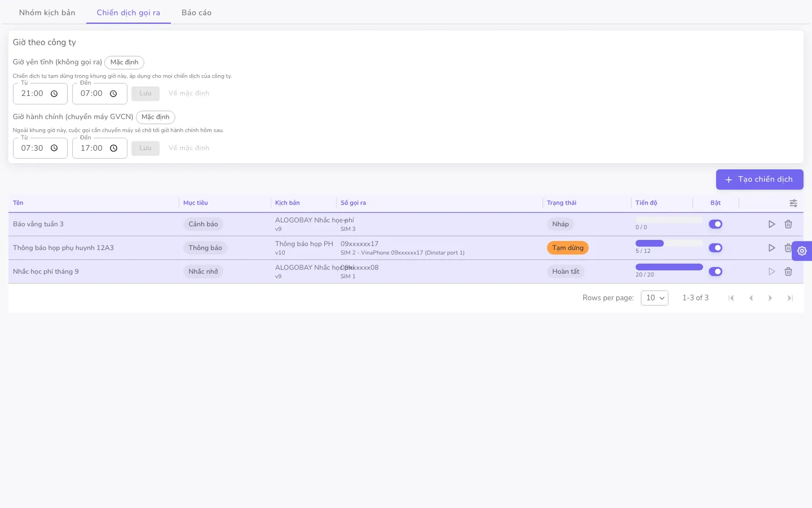Select the Chiến dịch gọi ra tab

[x=129, y=12]
